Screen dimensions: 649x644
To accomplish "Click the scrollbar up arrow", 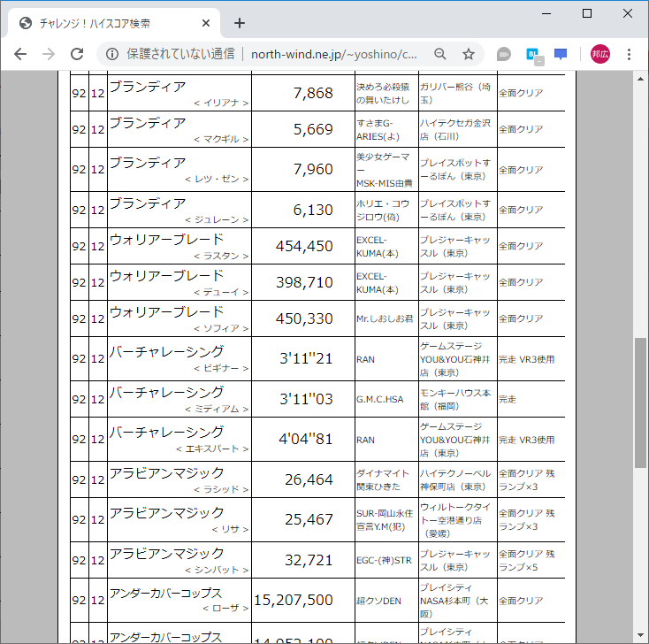I will (640, 79).
